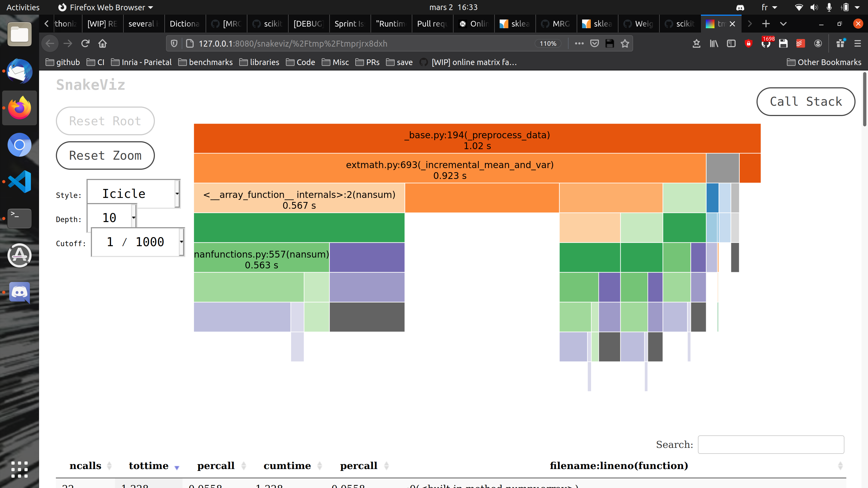Open the benchmarks bookmarks folder
The height and width of the screenshot is (488, 868).
click(206, 62)
